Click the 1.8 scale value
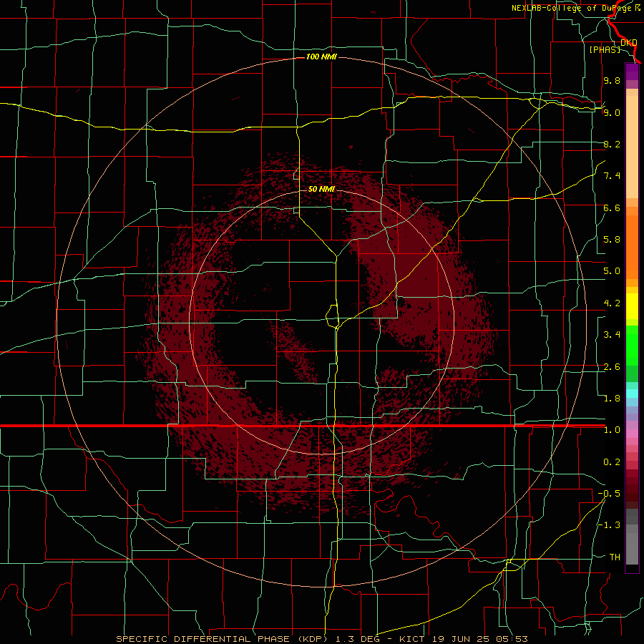This screenshot has width=644, height=644. [x=612, y=399]
